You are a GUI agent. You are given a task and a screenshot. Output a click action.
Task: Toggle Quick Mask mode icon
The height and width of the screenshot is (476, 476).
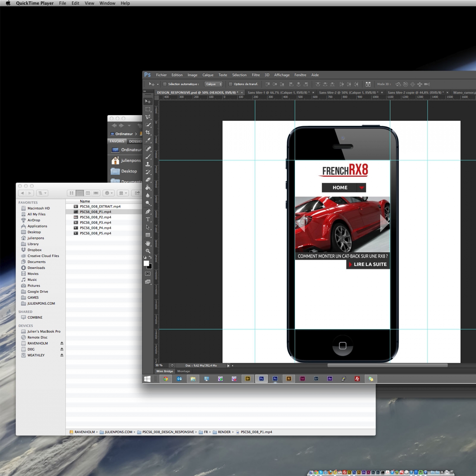148,274
